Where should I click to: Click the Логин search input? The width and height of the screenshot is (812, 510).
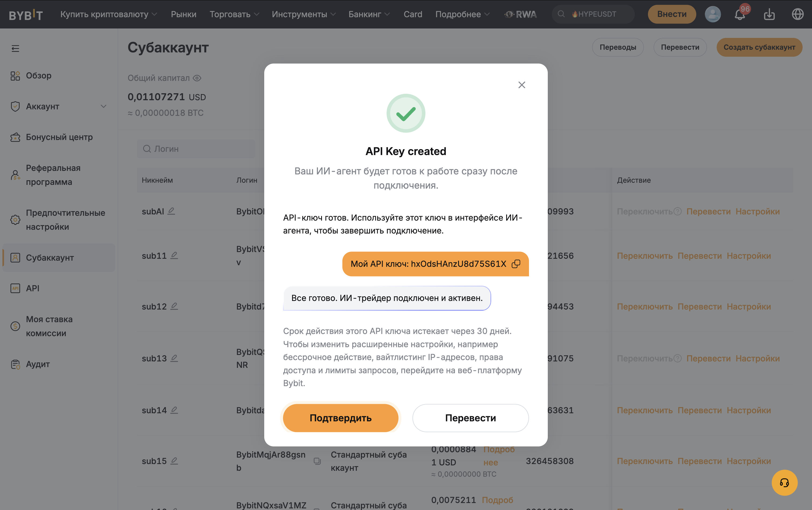coord(196,149)
